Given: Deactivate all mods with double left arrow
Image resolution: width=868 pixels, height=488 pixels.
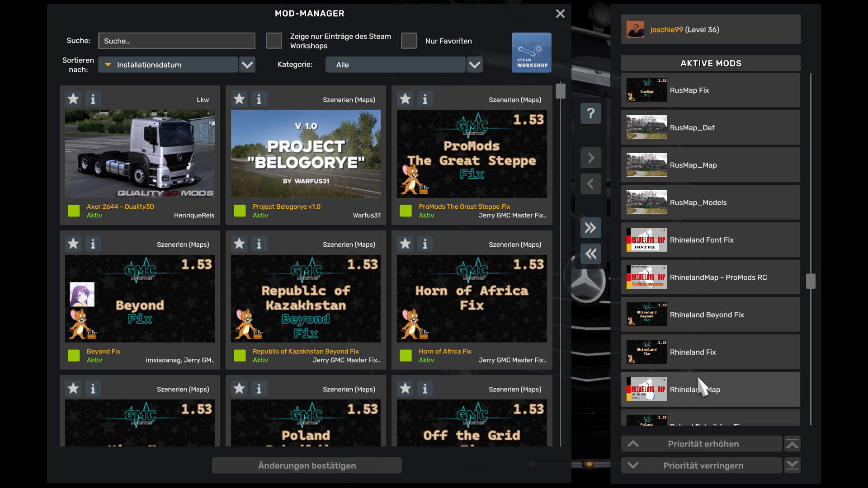Looking at the screenshot, I should coord(591,254).
